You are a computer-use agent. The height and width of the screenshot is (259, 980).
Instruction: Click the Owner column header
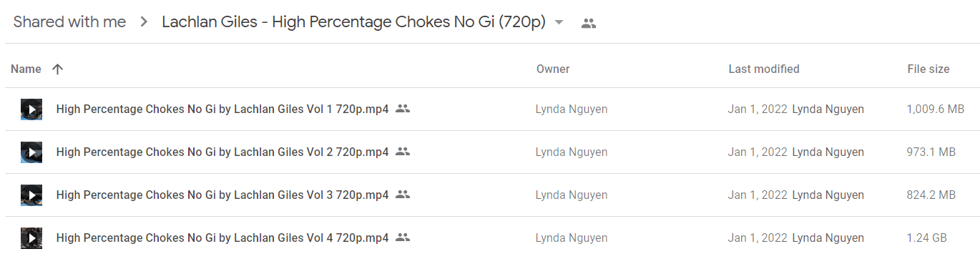click(553, 69)
